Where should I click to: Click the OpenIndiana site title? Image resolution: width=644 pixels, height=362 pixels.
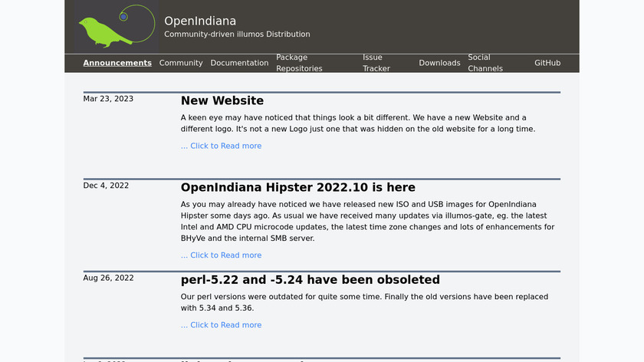(200, 21)
